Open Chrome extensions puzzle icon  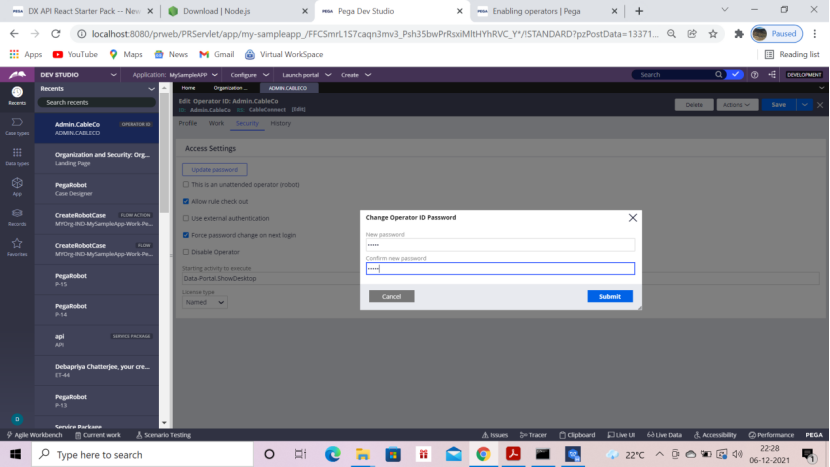pyautogui.click(x=739, y=34)
